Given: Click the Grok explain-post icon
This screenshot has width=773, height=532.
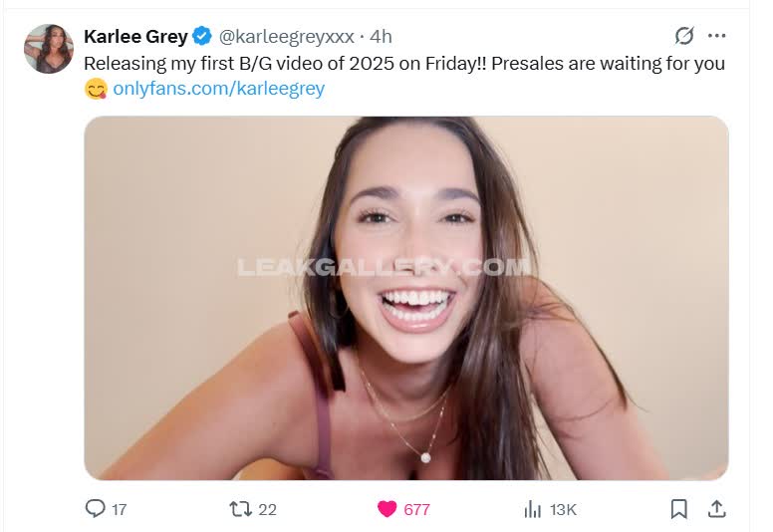Looking at the screenshot, I should click(684, 36).
